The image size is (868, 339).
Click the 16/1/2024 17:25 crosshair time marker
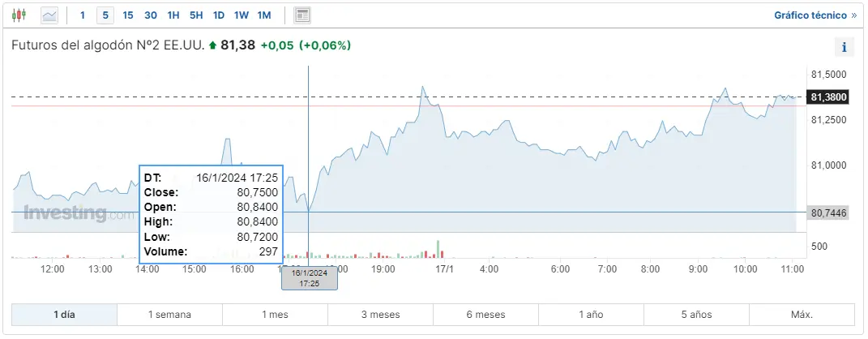click(x=309, y=278)
